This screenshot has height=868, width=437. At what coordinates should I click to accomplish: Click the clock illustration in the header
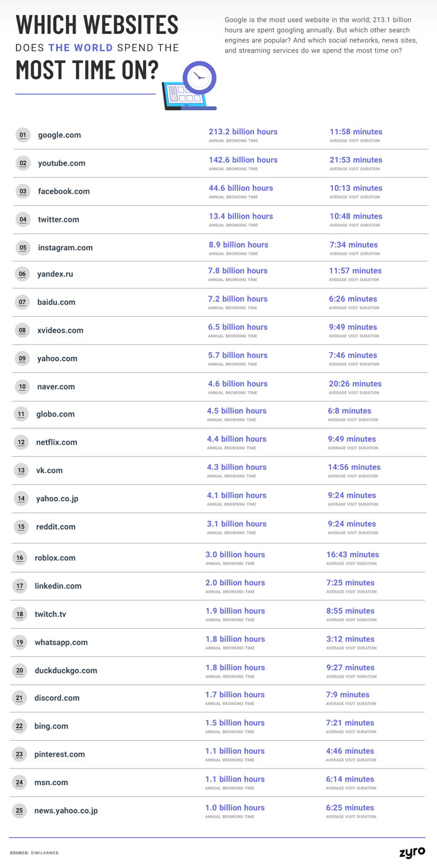tap(199, 78)
